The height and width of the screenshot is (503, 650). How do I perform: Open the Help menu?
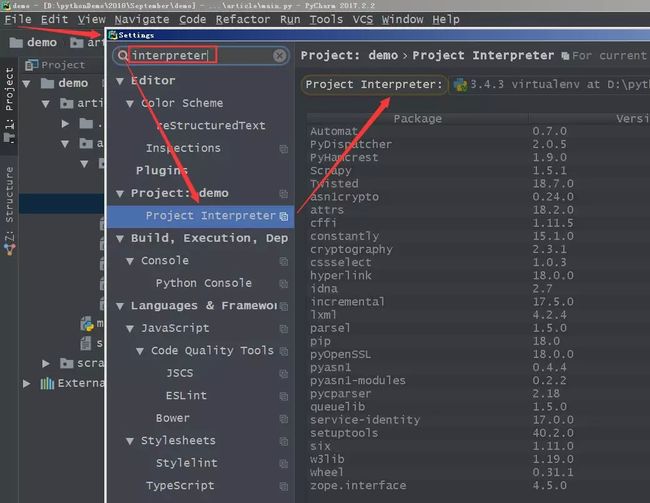(x=446, y=19)
